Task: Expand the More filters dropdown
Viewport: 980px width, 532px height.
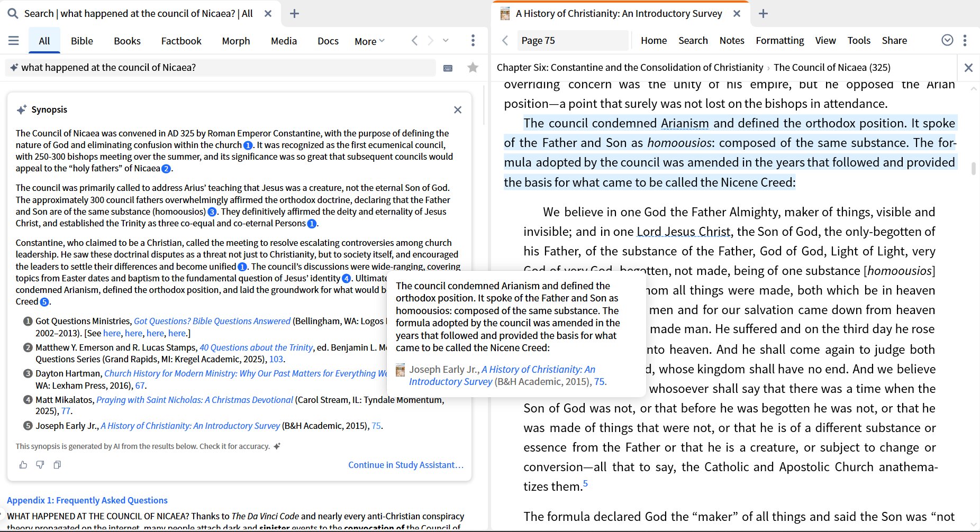Action: click(x=369, y=41)
